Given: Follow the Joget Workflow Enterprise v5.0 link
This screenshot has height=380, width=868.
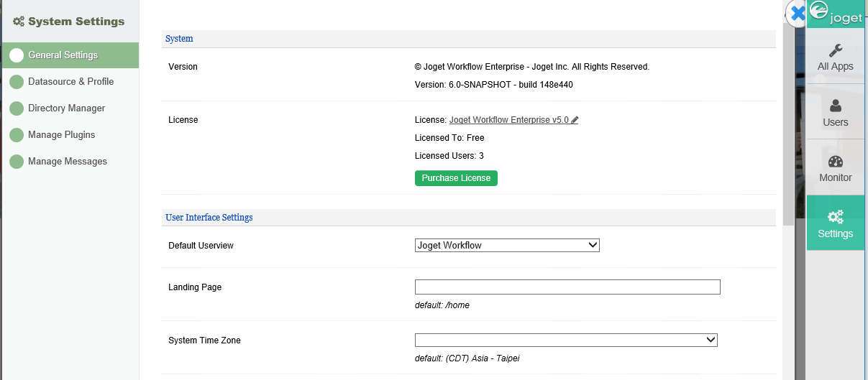Looking at the screenshot, I should (508, 120).
